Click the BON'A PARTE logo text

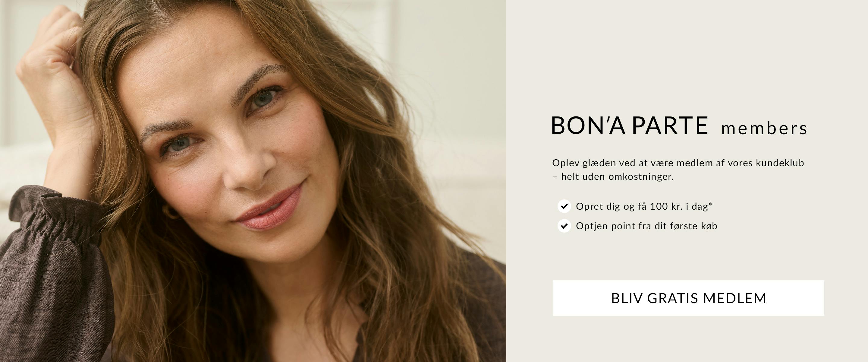point(629,125)
